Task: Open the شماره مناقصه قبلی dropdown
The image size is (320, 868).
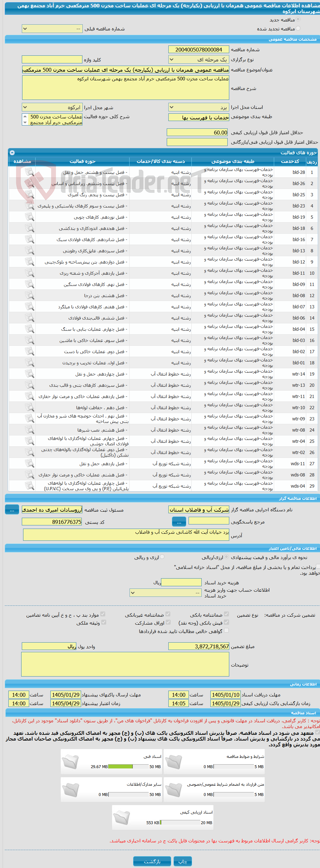Action: click(52, 28)
